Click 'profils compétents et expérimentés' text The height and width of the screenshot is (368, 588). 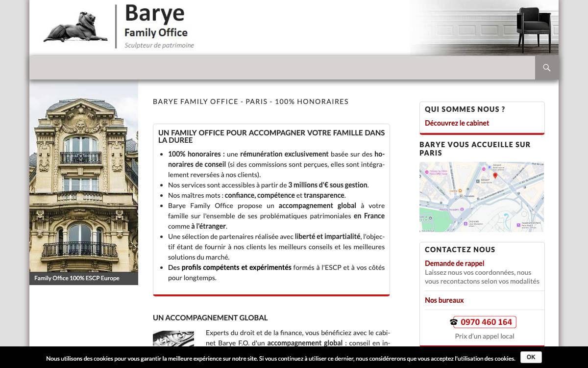pos(237,267)
